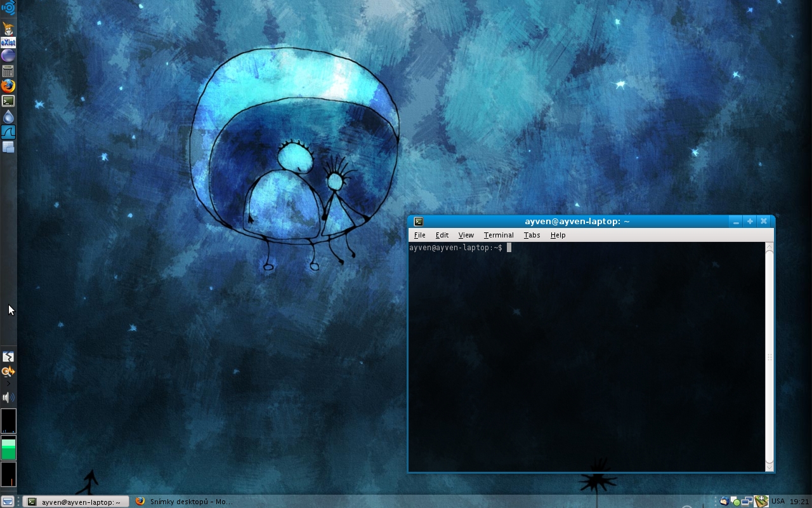
Task: Open the aMule donkey launcher
Action: (8, 28)
